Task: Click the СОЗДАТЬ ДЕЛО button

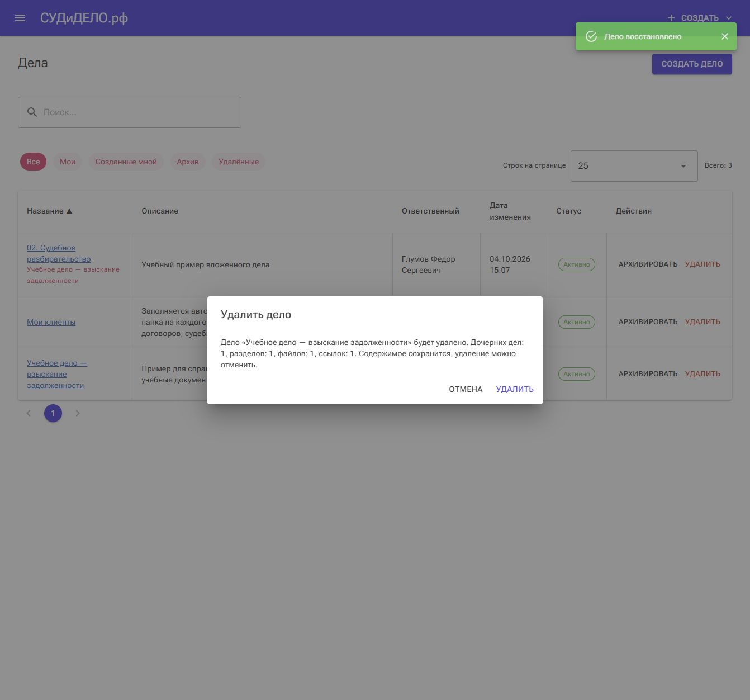Action: 692,64
